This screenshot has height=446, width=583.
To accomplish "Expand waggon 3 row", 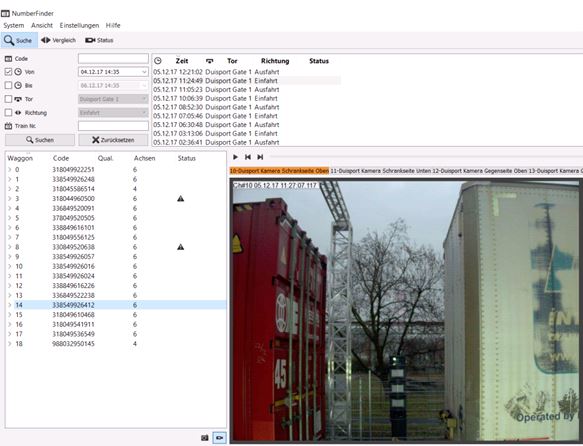I will pos(10,198).
